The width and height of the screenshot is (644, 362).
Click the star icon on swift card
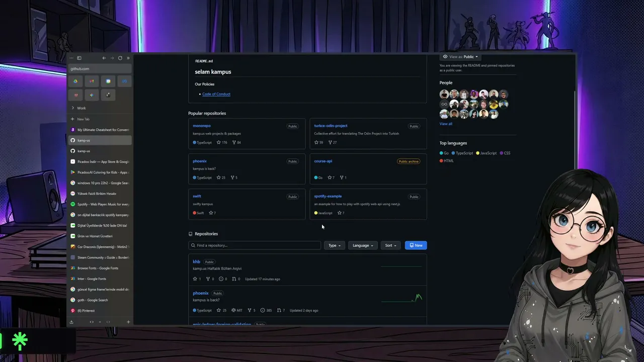point(211,213)
